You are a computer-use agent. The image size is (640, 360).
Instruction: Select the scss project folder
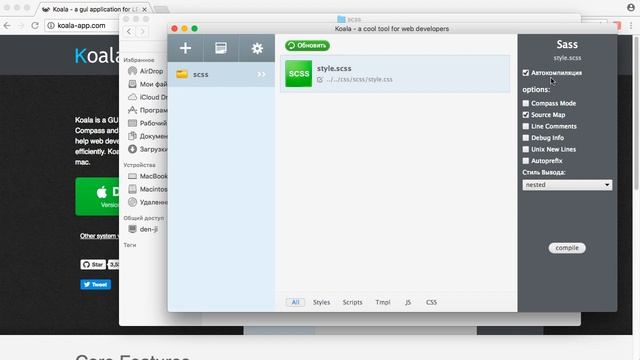(x=221, y=74)
